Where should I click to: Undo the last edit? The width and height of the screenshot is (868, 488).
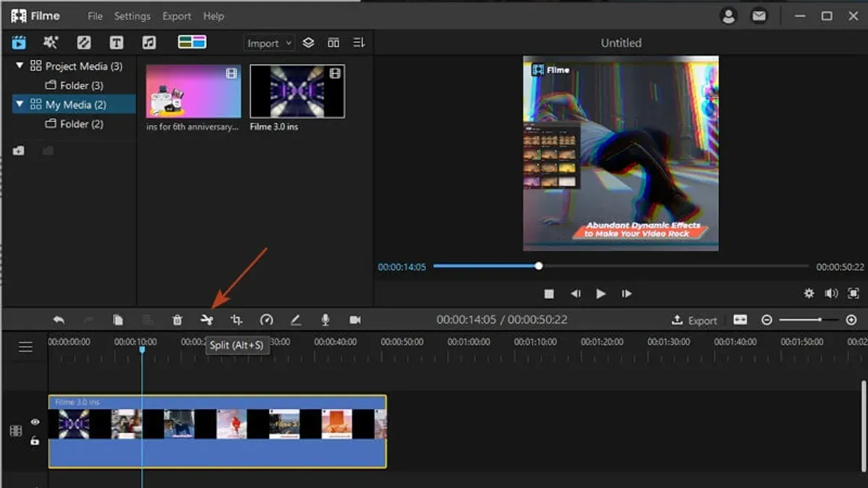pyautogui.click(x=59, y=320)
